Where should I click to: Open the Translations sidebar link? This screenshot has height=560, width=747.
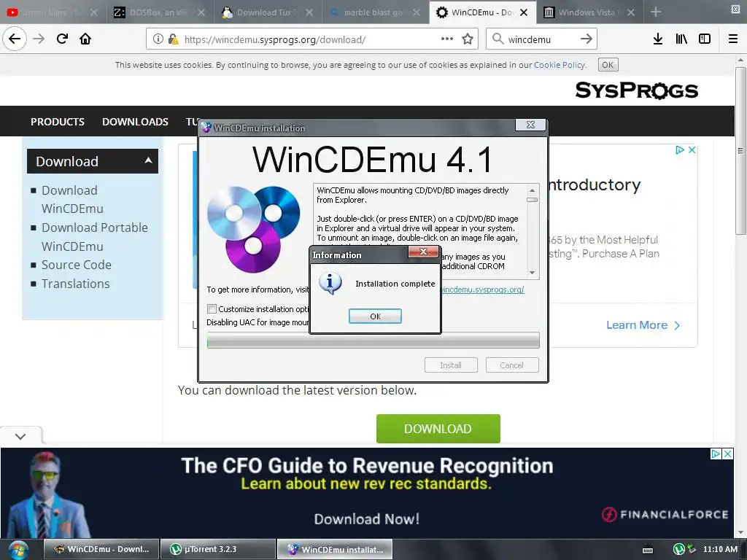pyautogui.click(x=75, y=284)
